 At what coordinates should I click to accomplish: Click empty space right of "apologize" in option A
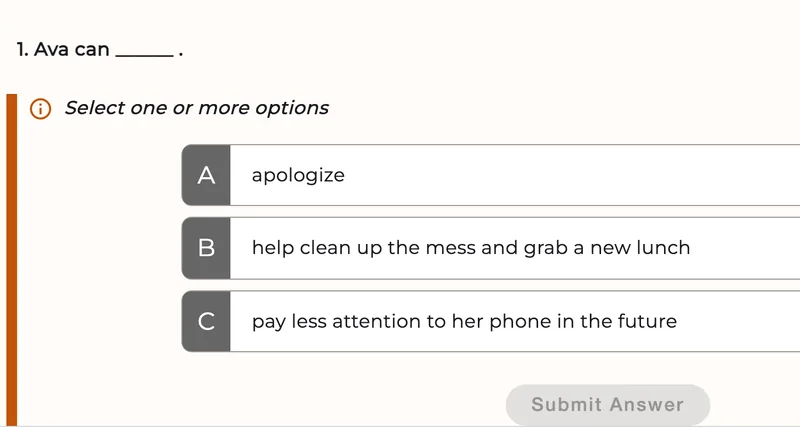pos(571,175)
